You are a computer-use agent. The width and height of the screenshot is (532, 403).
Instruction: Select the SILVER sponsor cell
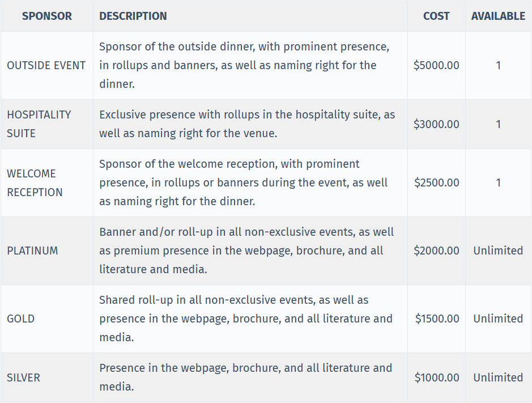click(x=24, y=377)
